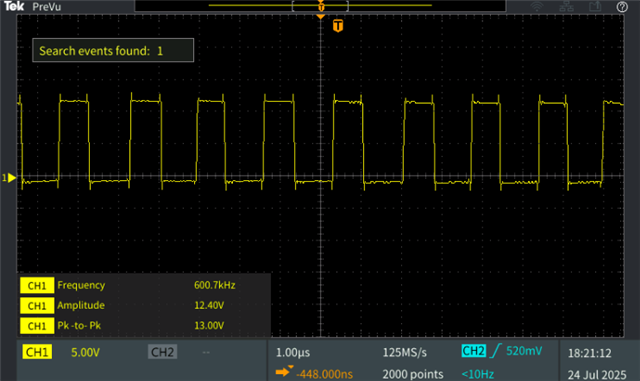Click the waveform record overview bar
Screen dimensions: 640x381
[x=320, y=6]
